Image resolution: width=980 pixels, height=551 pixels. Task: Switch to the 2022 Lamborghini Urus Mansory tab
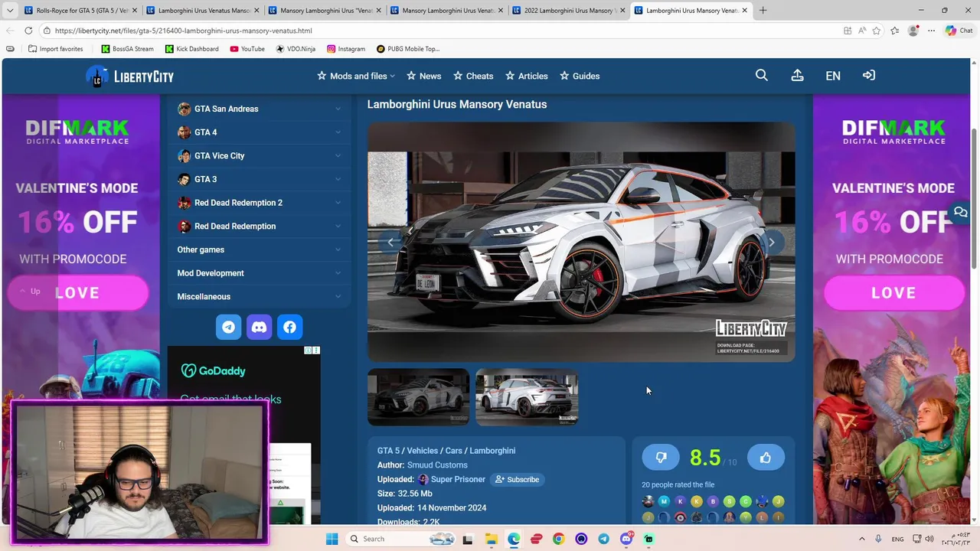[569, 11]
